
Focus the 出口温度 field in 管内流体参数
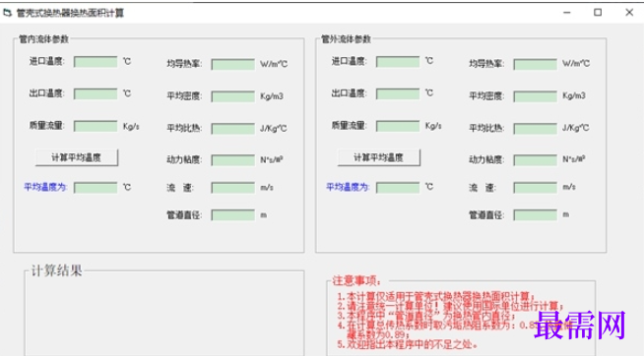(96, 94)
